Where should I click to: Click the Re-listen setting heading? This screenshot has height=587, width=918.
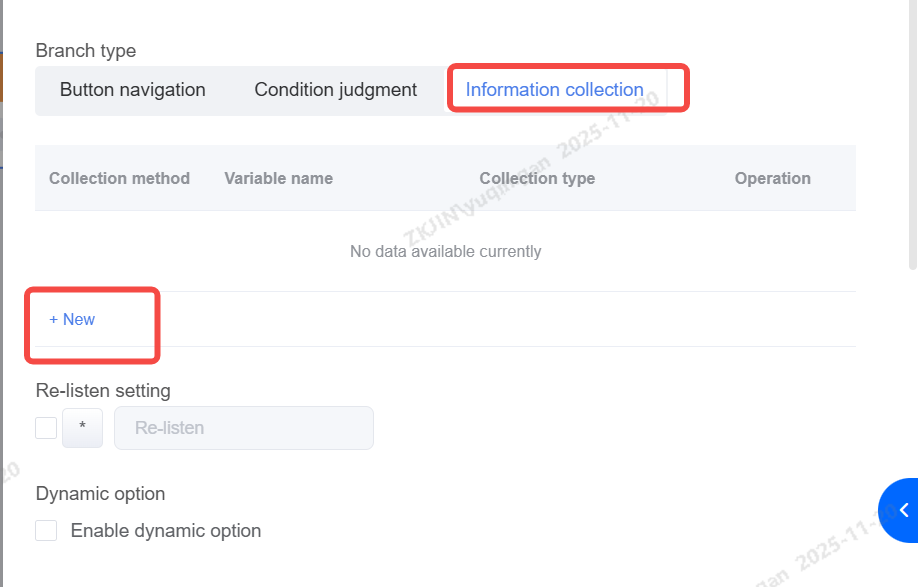tap(103, 391)
